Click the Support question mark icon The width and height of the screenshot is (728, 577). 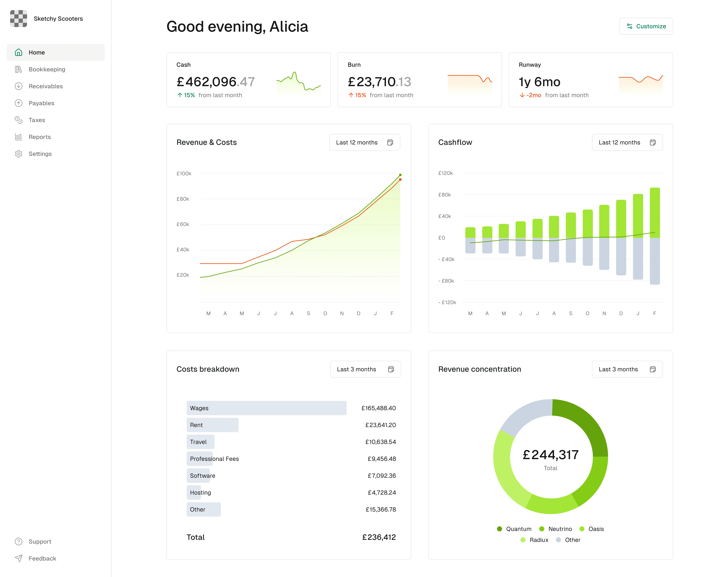(19, 542)
